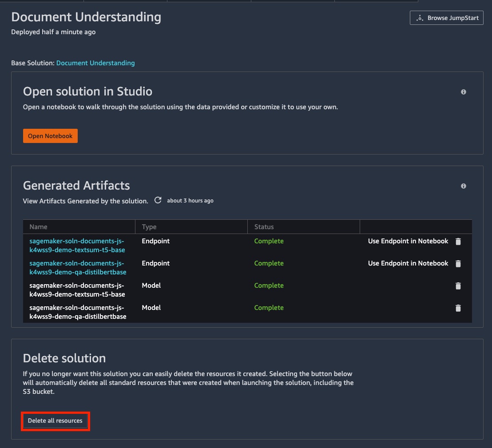
Task: Delete the textsum-t5-base endpoint
Action: click(458, 241)
